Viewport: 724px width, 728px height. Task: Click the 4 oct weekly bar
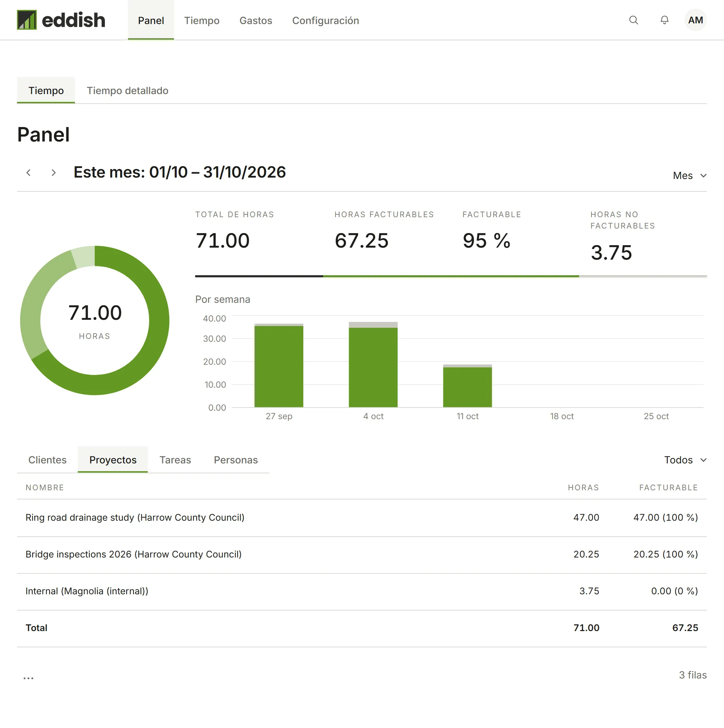(373, 364)
